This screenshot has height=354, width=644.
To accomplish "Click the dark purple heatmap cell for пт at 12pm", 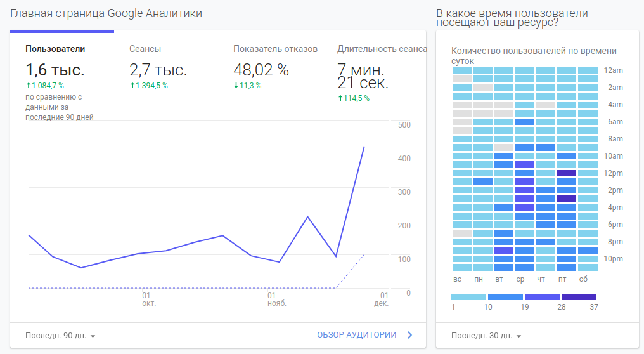I will point(567,173).
